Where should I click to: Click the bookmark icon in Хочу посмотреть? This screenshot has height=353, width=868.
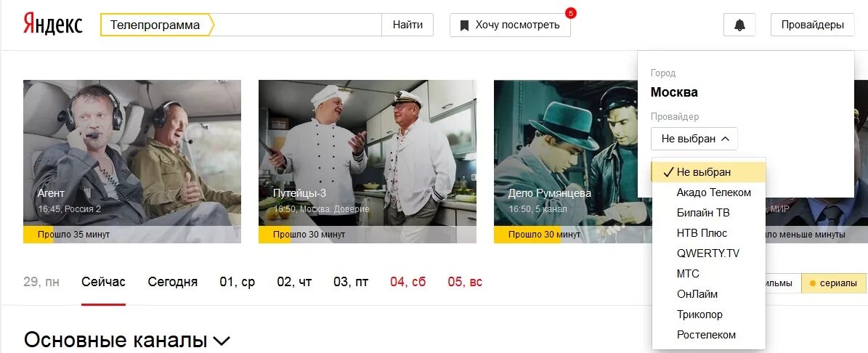pyautogui.click(x=464, y=25)
